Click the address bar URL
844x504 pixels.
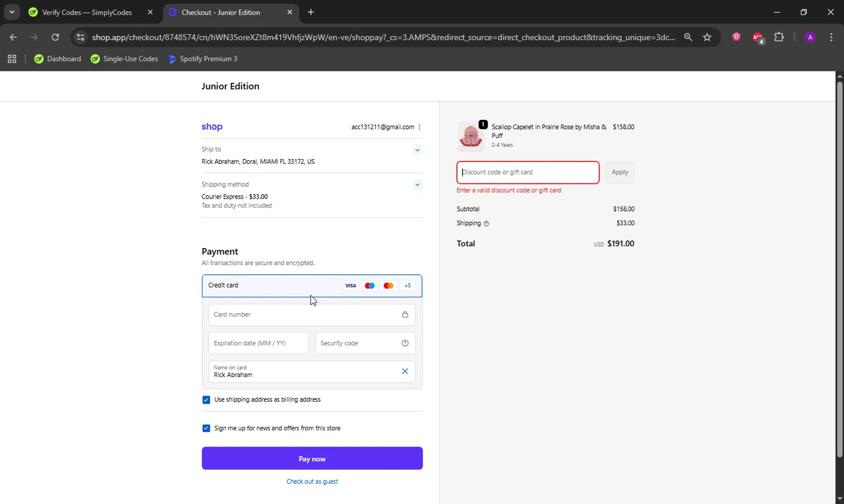pyautogui.click(x=383, y=37)
